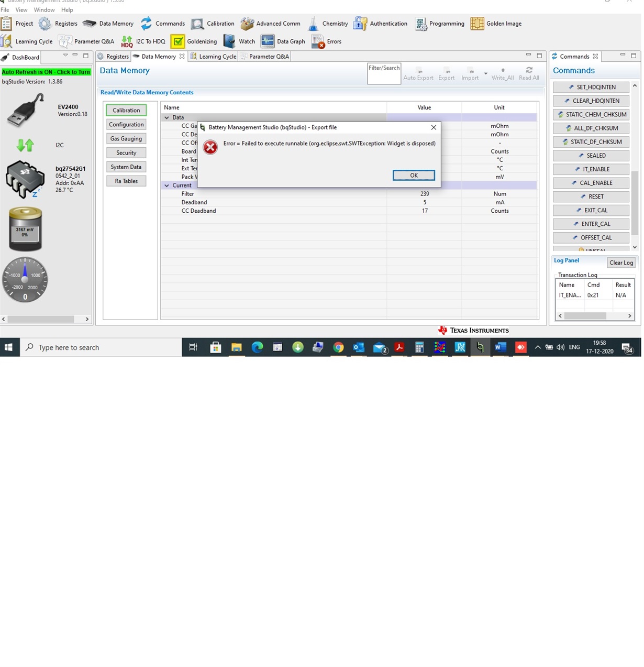
Task: Open the Window menu
Action: point(44,10)
